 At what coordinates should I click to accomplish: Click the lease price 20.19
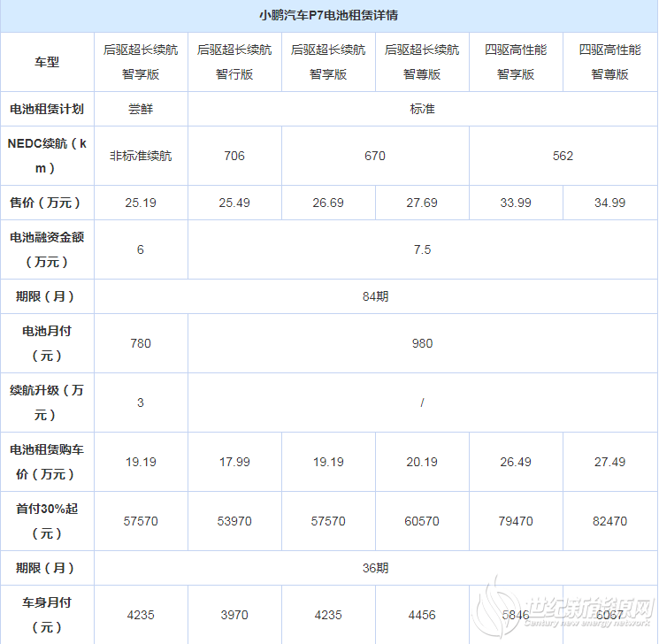coord(422,462)
